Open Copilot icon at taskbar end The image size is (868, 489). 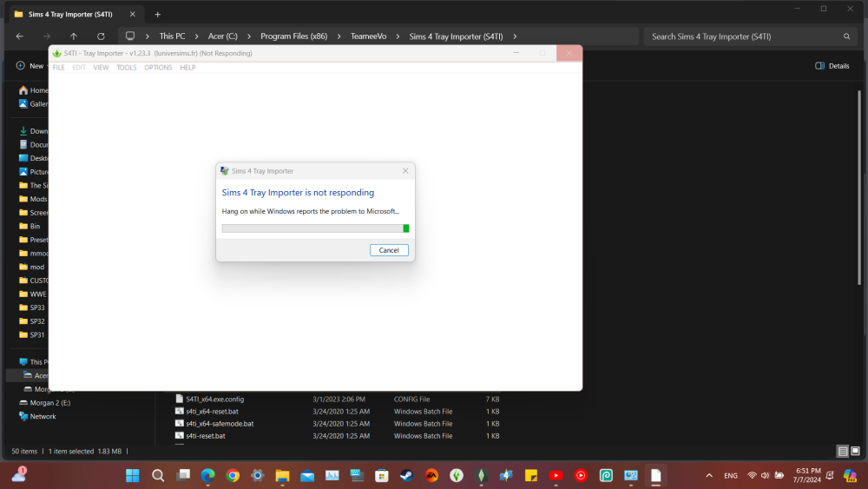(850, 475)
